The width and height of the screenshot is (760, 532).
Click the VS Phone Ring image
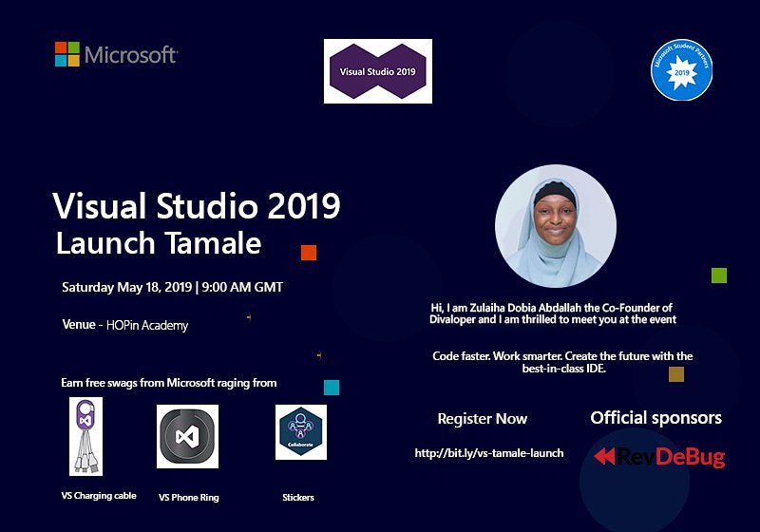point(187,437)
